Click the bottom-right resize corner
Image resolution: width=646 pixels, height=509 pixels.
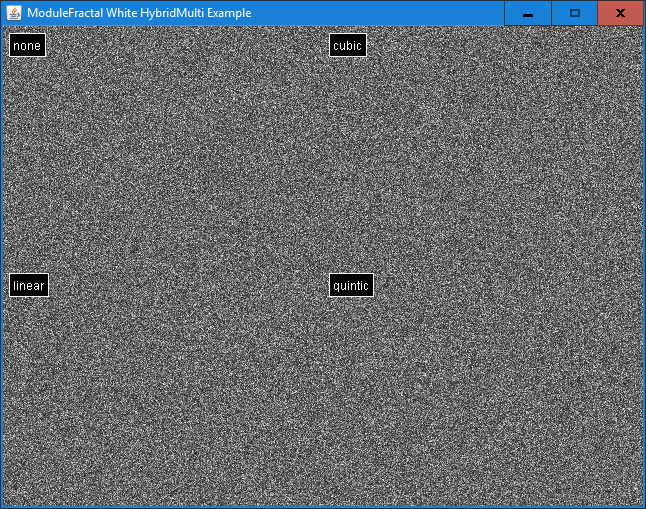coord(643,506)
